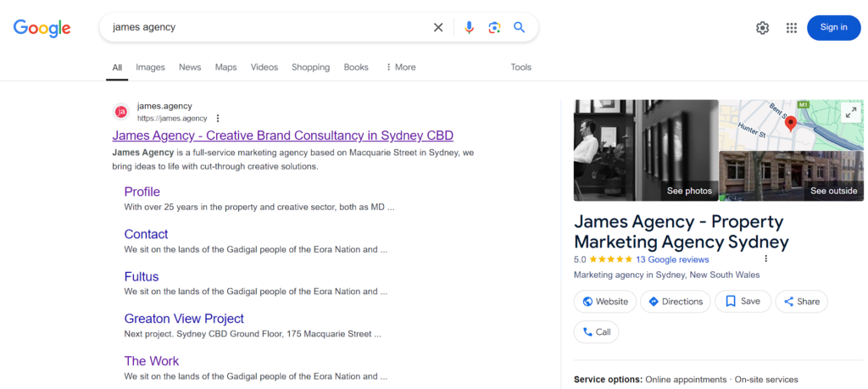This screenshot has height=389, width=868.
Task: Switch to the Maps tab
Action: pos(225,67)
